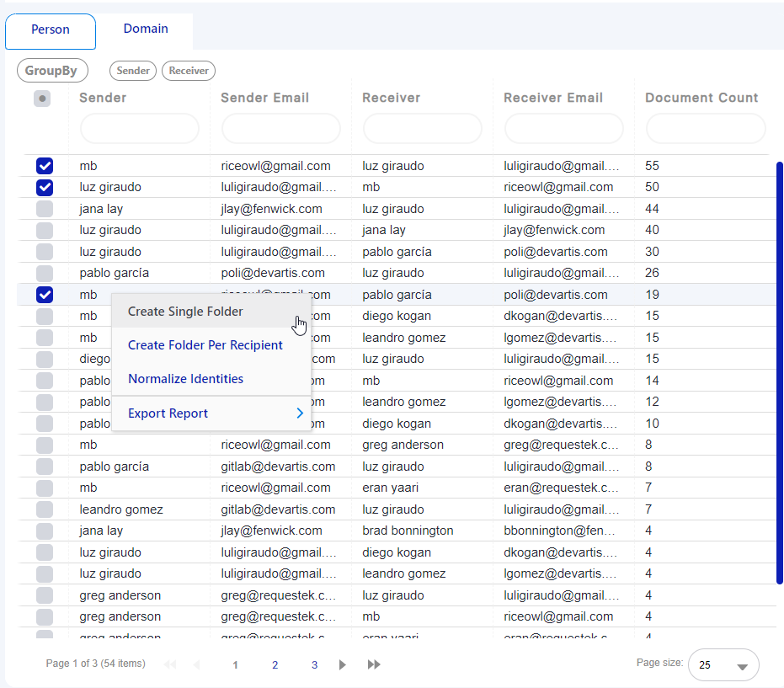Open the Page size dropdown
The width and height of the screenshot is (784, 688).
coord(723,665)
